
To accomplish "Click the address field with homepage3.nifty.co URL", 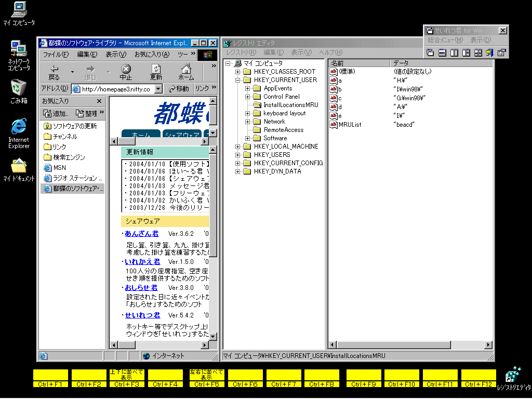I will point(113,89).
